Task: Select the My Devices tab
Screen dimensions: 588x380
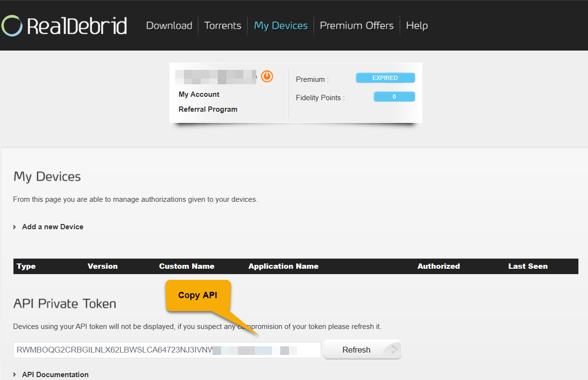Action: pos(281,26)
